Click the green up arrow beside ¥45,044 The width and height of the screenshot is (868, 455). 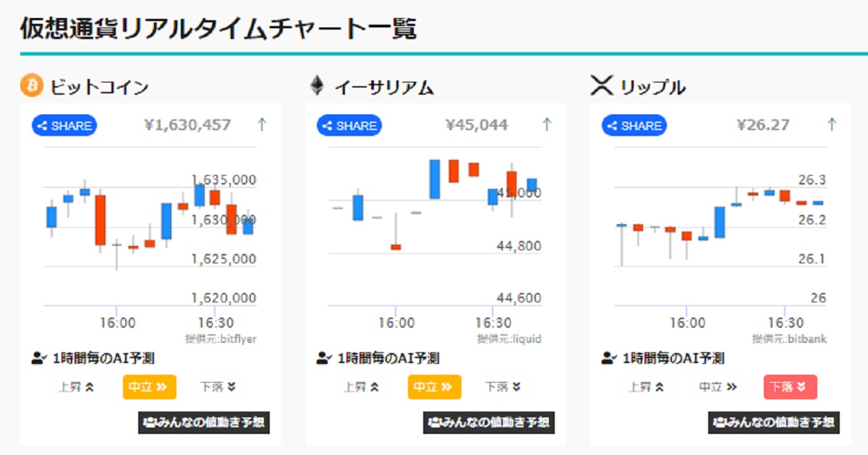[548, 124]
